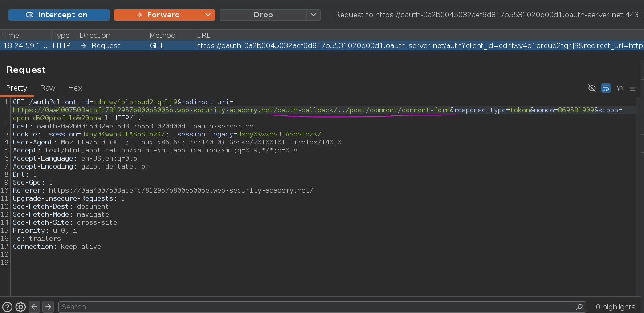Switch to the Hex tab
Screen dimensions: 644x313
pos(75,88)
